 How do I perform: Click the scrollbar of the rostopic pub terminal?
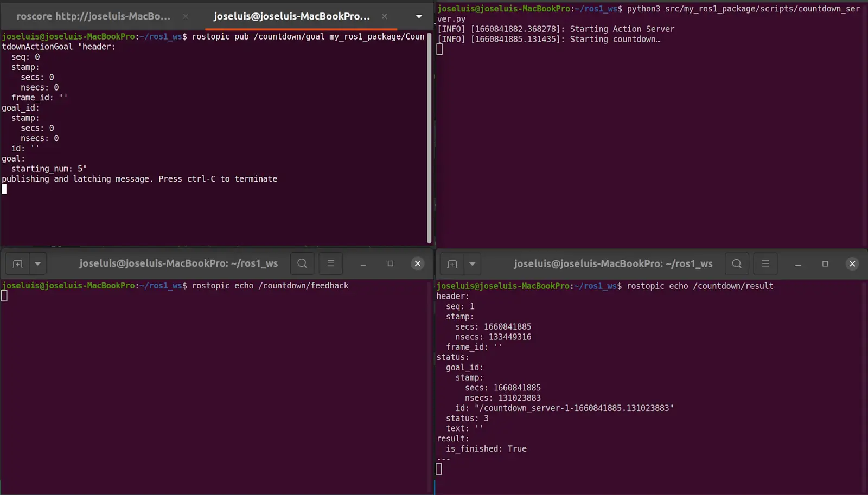[429, 136]
